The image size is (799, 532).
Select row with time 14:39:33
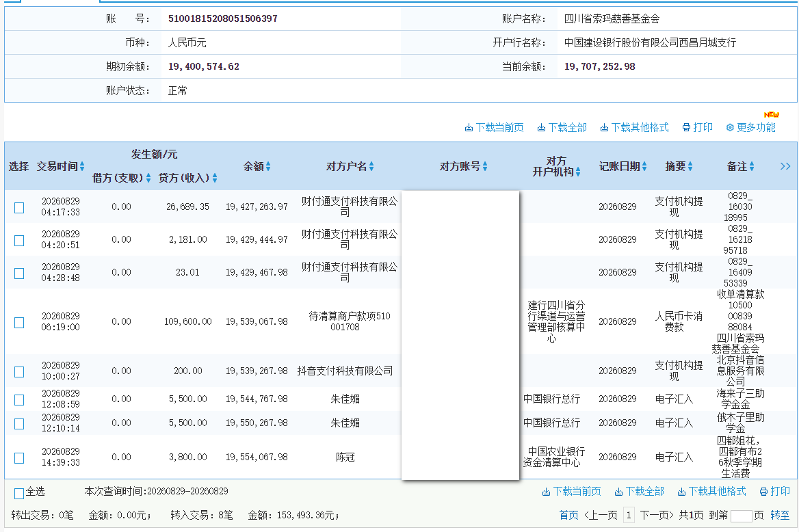[19, 458]
